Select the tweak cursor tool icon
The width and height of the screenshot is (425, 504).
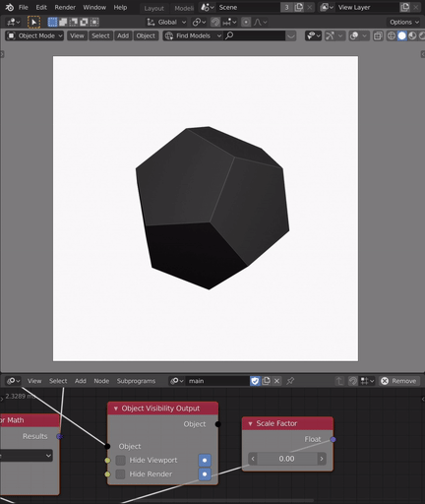(33, 22)
